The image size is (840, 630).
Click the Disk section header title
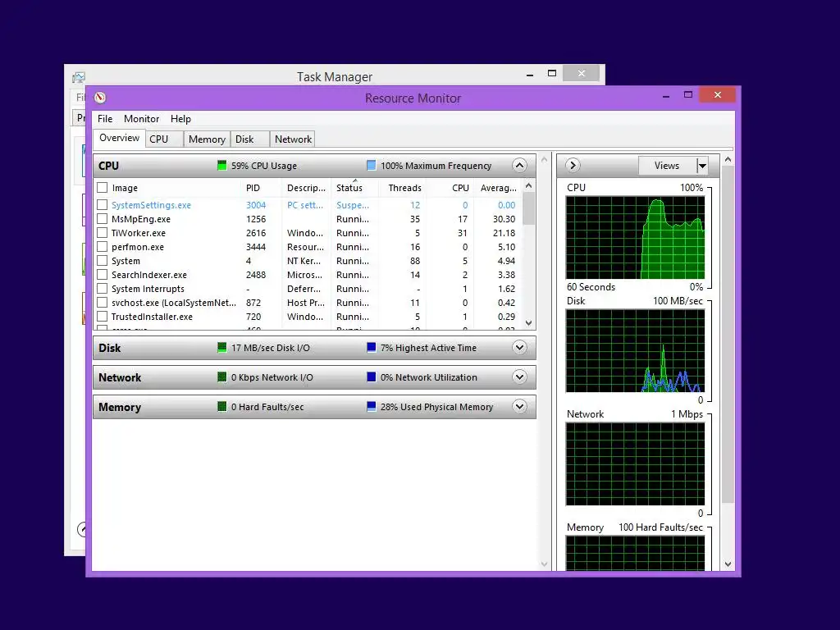[110, 348]
